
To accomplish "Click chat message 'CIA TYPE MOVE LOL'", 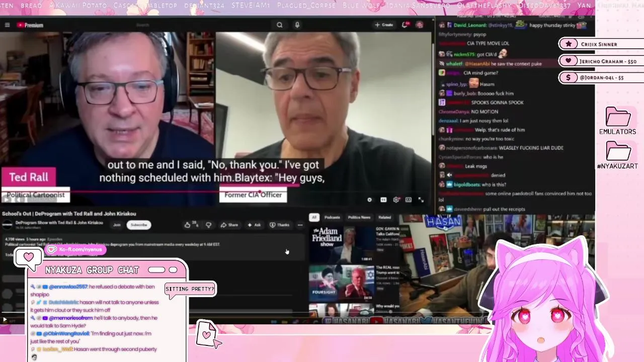I will 488,43.
